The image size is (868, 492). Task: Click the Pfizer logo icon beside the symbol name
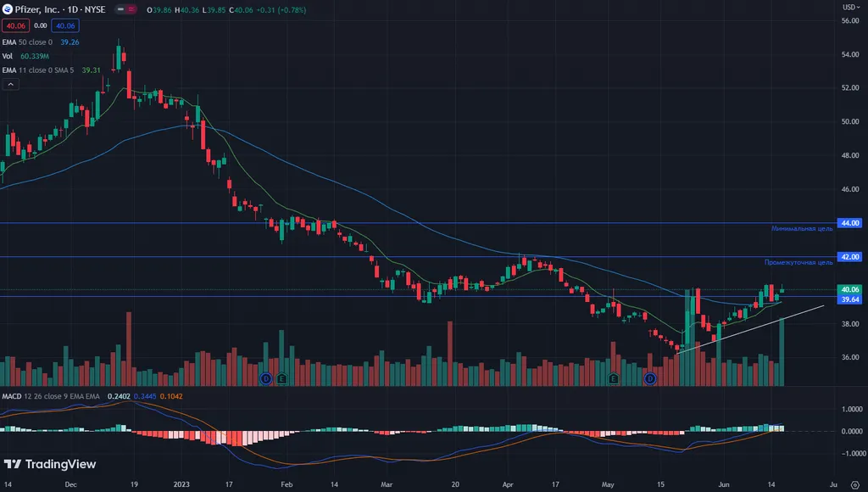pos(8,8)
